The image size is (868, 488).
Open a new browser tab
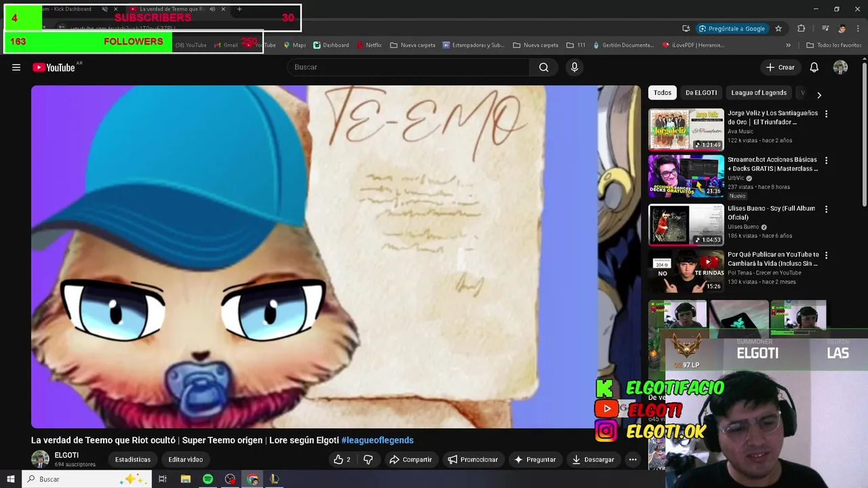[x=239, y=9]
